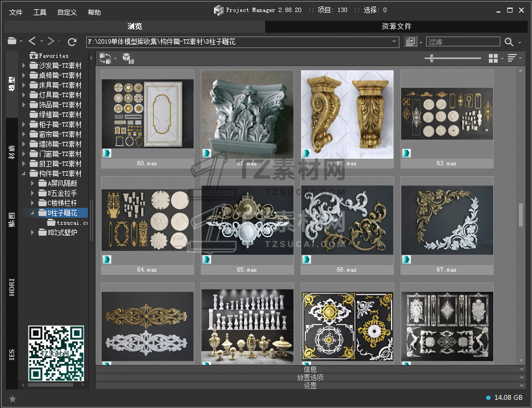The width and height of the screenshot is (532, 408).
Task: Switch to the 资源文件 tab
Action: (x=396, y=26)
